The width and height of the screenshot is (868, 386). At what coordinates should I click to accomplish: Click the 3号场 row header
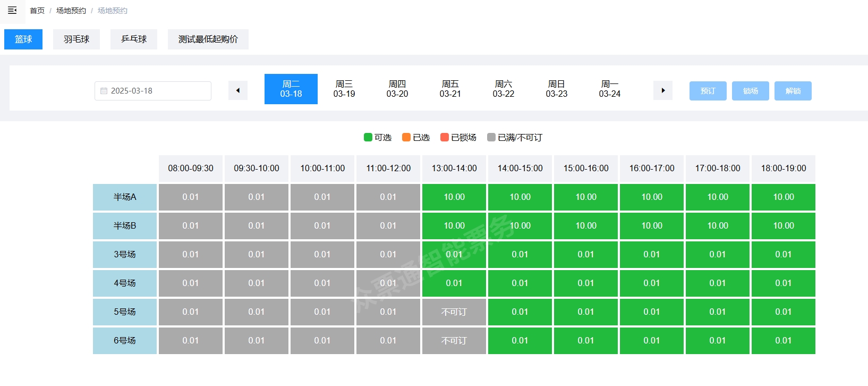point(125,255)
